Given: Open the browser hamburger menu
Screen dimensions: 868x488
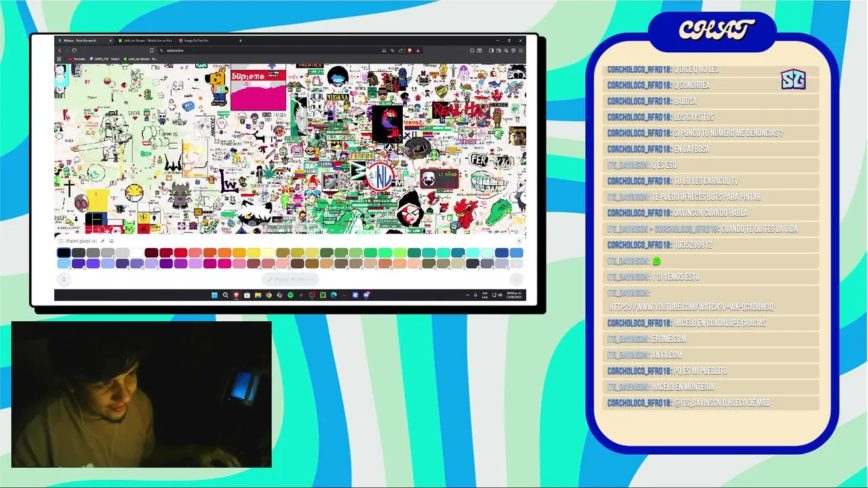Looking at the screenshot, I should coord(521,50).
